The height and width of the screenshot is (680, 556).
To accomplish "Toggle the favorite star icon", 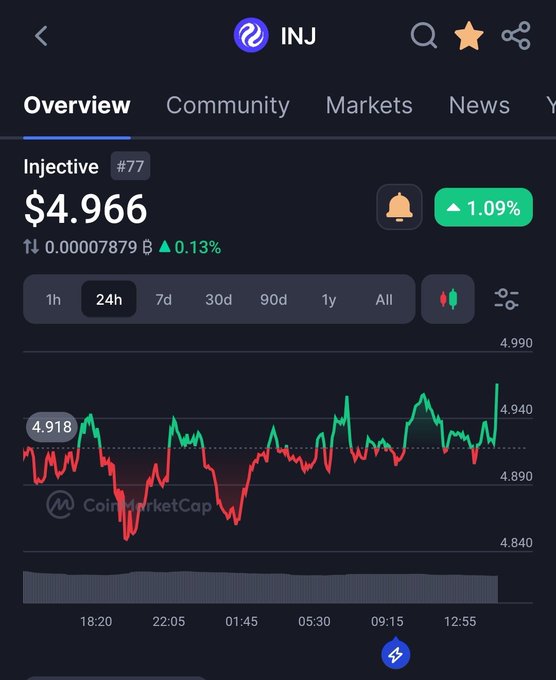I will click(x=469, y=36).
